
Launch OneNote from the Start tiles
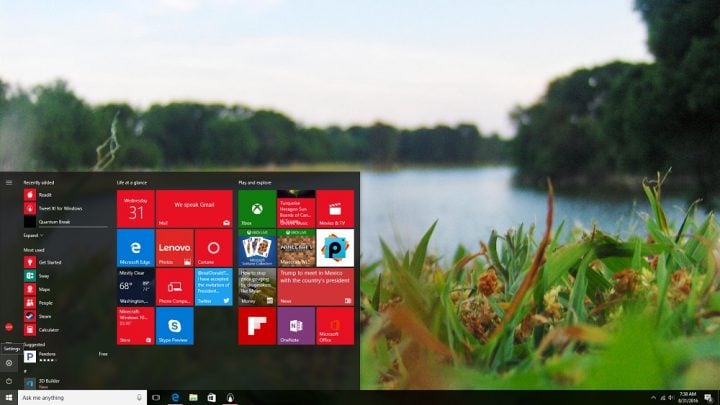coord(296,325)
